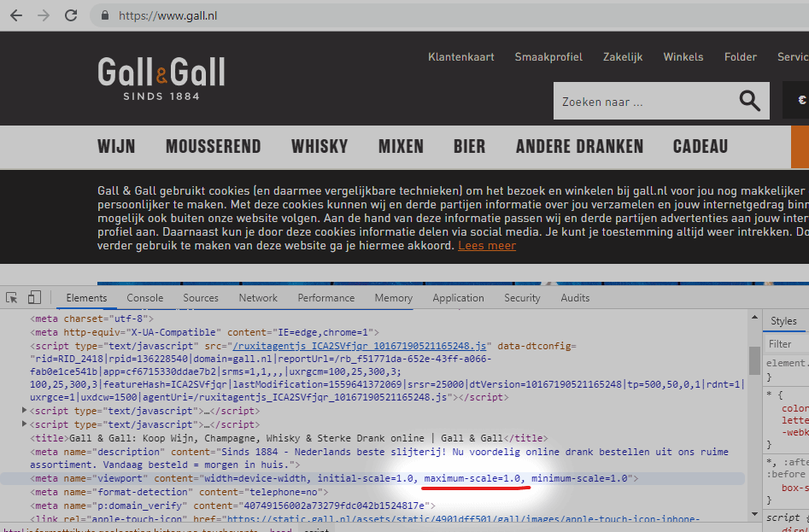Select the meta charset utf-8 line
The image size is (809, 532).
(x=91, y=319)
